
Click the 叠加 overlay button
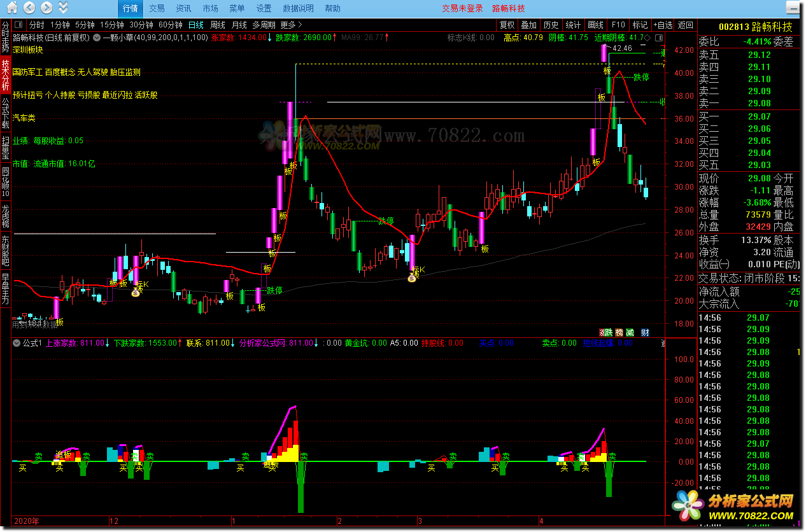point(528,25)
